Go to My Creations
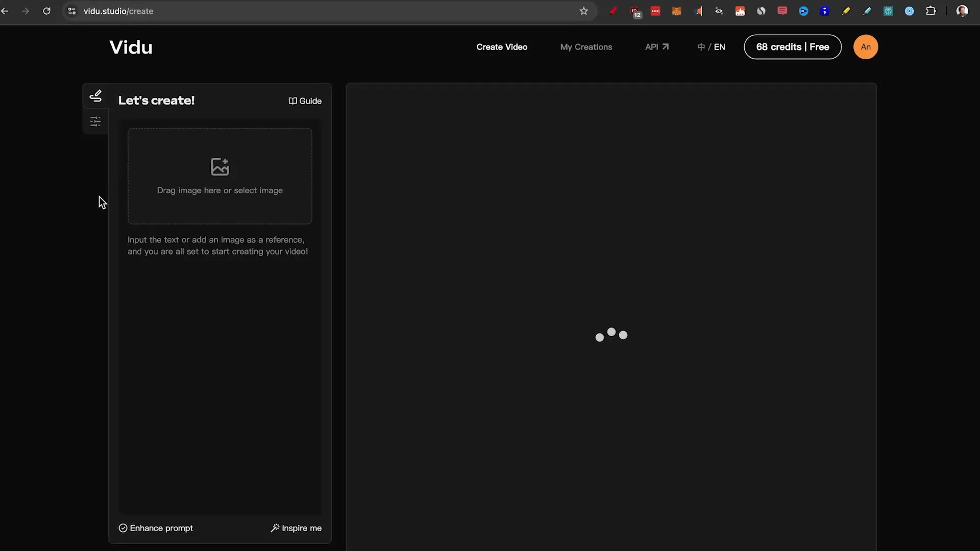The width and height of the screenshot is (980, 551). tap(586, 46)
